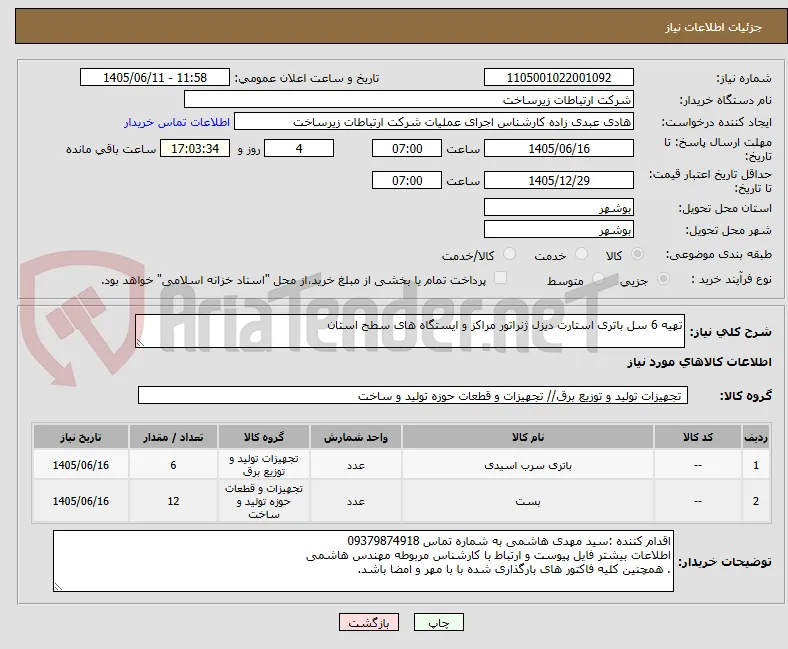Click item name بست in row 2
Screen dimensions: 788x649
point(528,501)
